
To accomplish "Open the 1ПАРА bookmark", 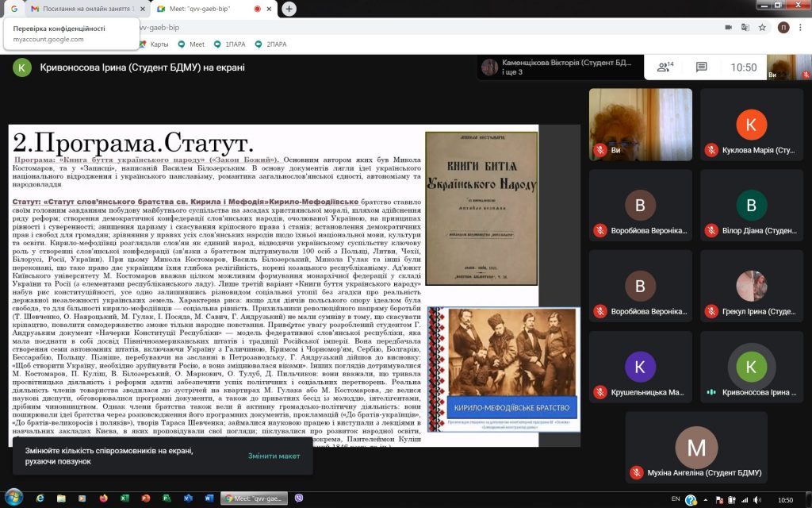I will coord(228,44).
